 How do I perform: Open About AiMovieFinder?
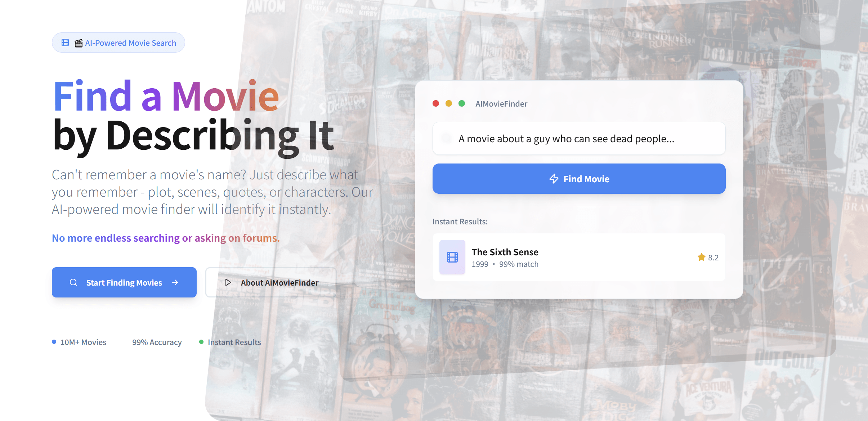click(271, 282)
